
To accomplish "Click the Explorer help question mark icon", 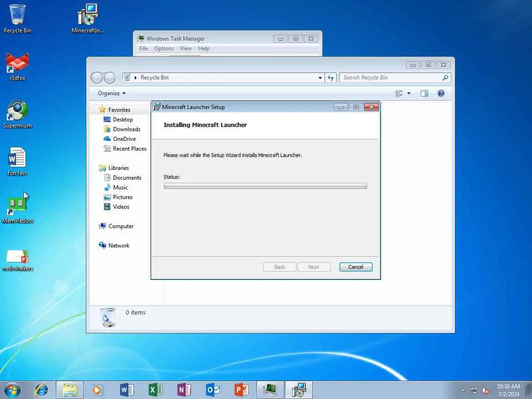I will click(x=441, y=93).
